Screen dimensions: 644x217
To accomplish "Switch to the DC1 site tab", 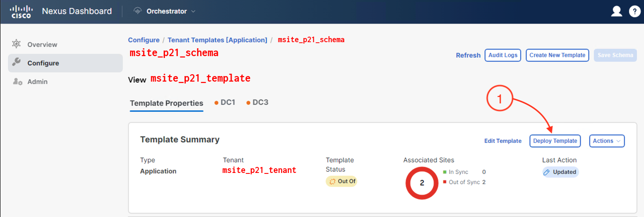I will click(x=225, y=102).
